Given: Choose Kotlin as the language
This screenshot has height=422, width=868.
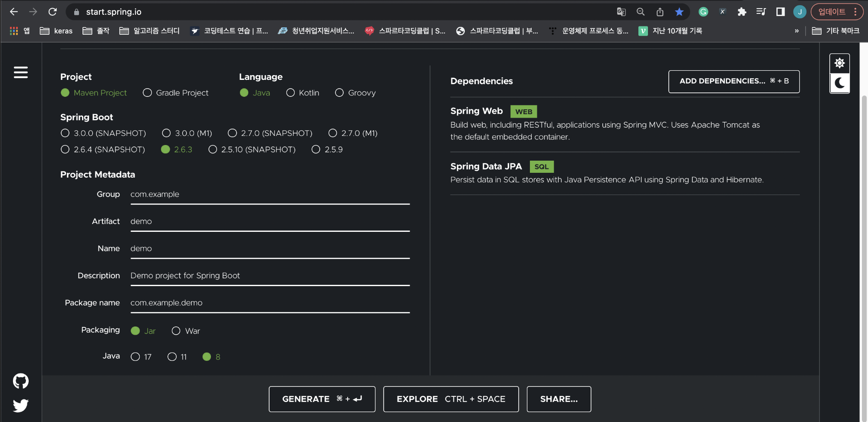Looking at the screenshot, I should point(303,92).
